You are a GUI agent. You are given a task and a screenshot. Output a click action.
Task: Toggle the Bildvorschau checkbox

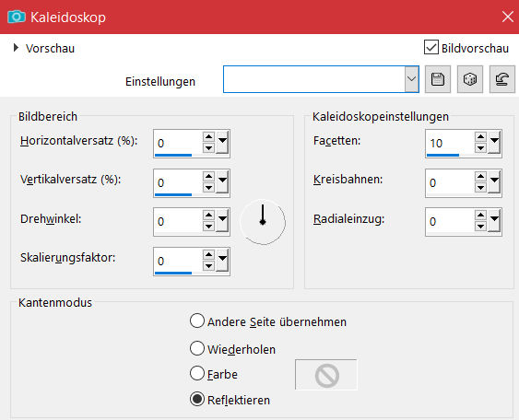(x=431, y=47)
